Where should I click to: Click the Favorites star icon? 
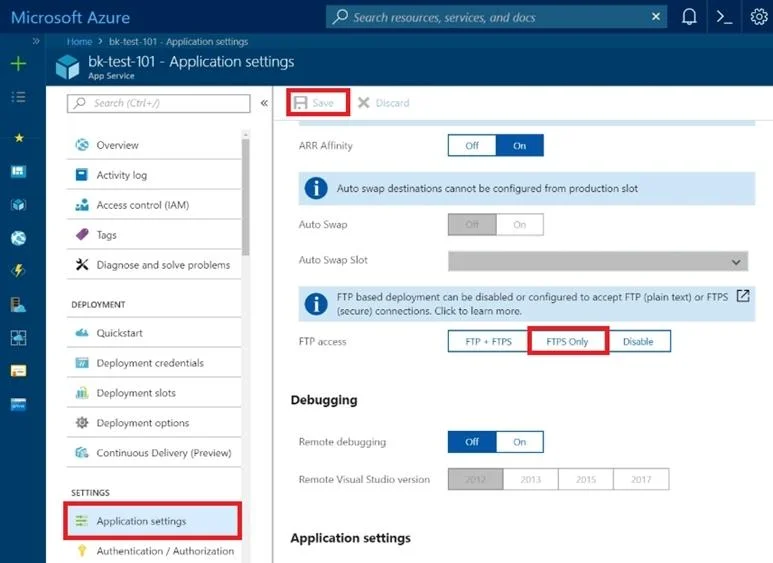(19, 138)
